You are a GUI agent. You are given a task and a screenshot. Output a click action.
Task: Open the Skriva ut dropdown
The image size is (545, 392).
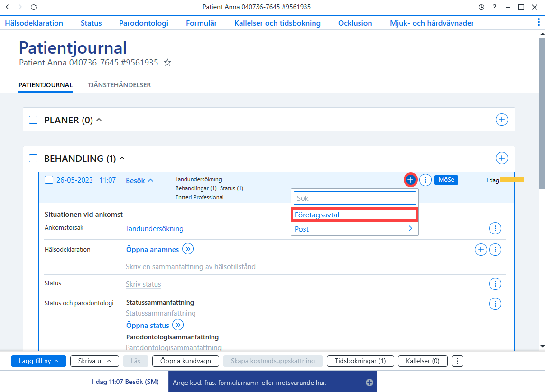pos(94,361)
